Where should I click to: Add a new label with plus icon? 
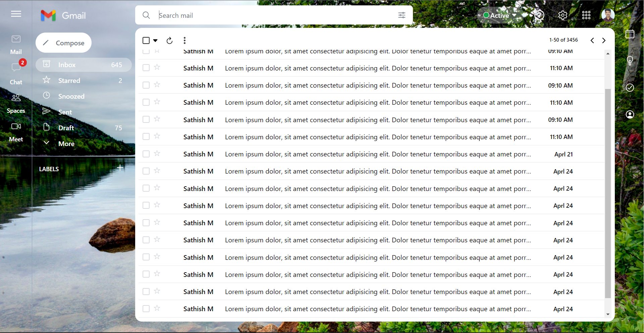[120, 168]
